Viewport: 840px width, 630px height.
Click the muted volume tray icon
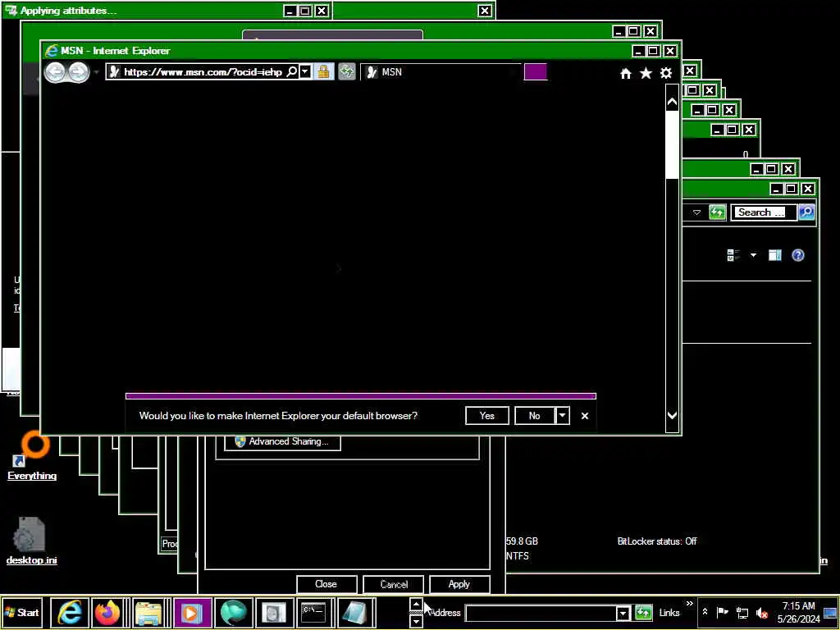point(761,612)
